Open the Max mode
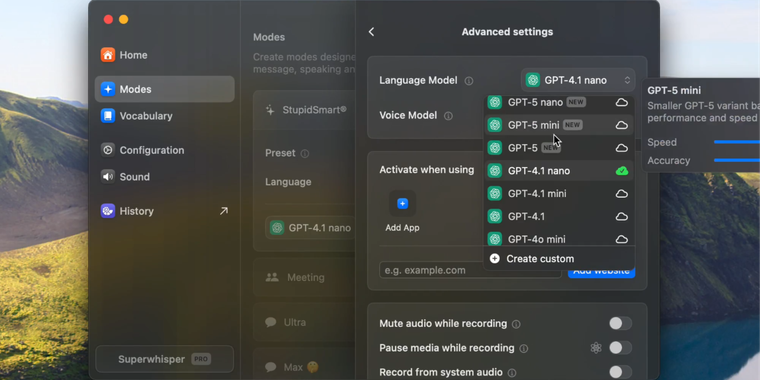This screenshot has width=760, height=380. coord(304,367)
